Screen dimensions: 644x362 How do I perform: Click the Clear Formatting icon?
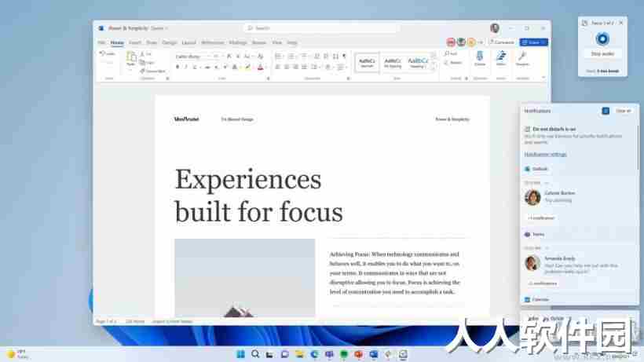click(x=261, y=57)
